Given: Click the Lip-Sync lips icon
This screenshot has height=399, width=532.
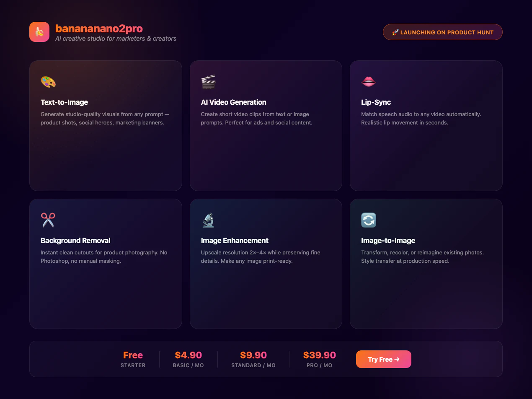Looking at the screenshot, I should pyautogui.click(x=369, y=82).
